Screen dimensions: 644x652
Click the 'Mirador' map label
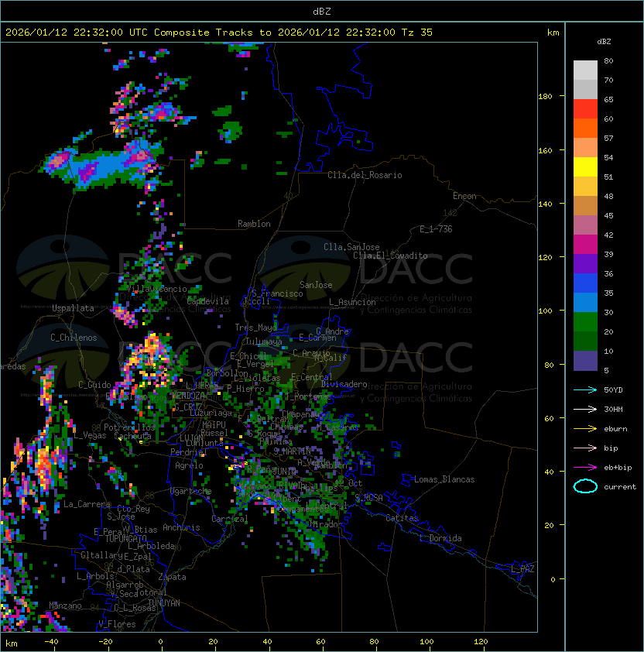pos(326,524)
